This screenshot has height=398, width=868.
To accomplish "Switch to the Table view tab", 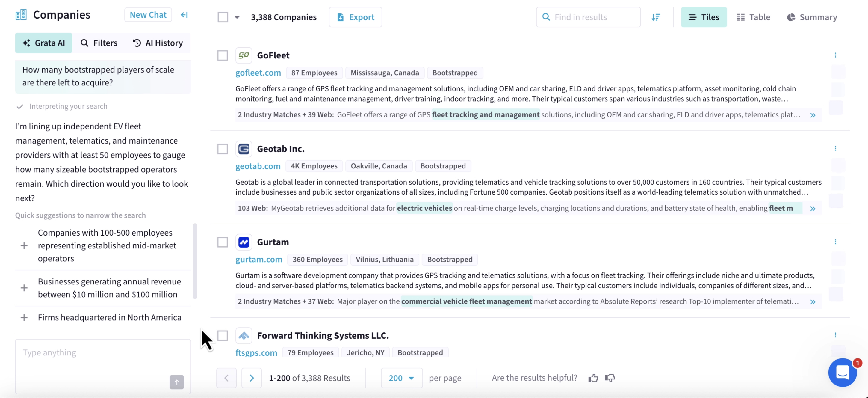I will [754, 17].
